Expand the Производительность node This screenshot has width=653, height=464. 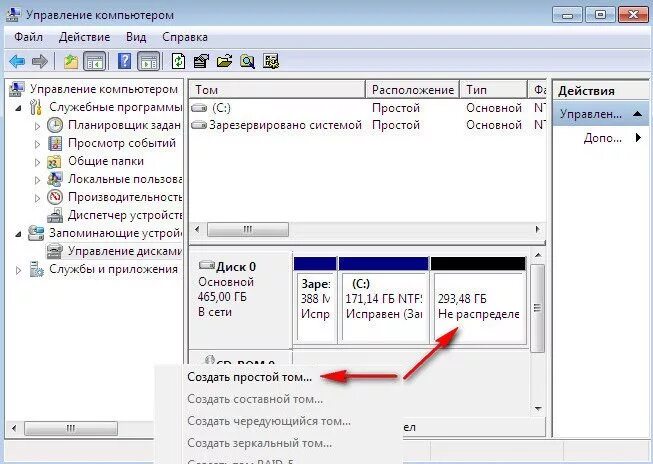tap(37, 198)
